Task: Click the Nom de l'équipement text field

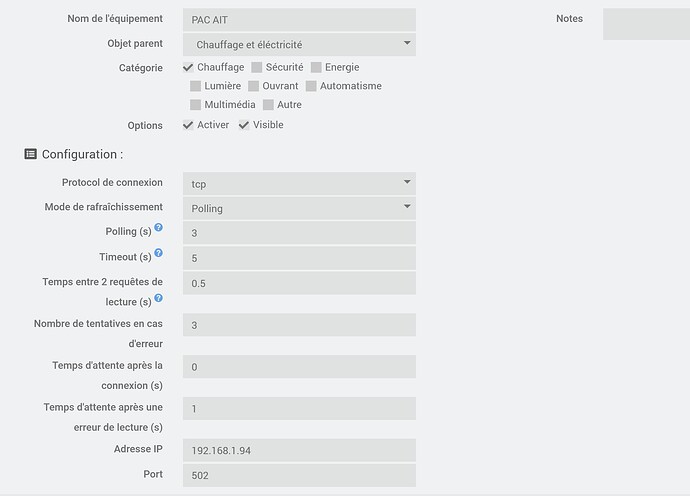Action: click(299, 20)
